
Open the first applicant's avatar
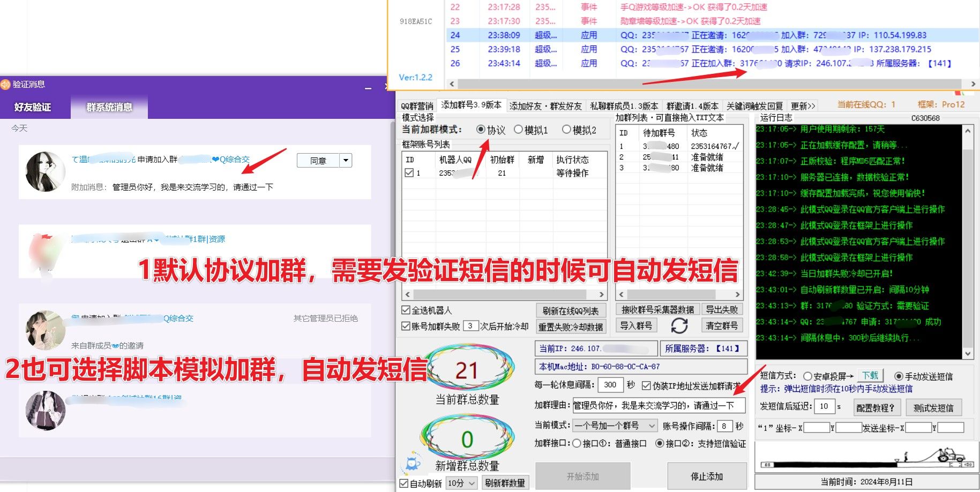[45, 171]
